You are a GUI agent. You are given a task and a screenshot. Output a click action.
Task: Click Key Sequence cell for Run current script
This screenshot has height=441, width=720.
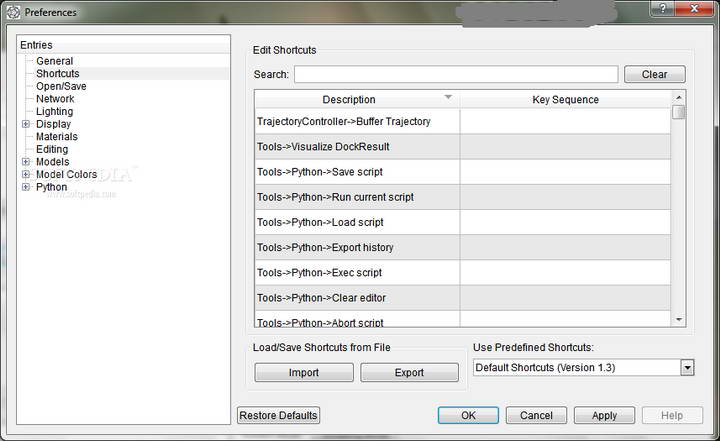[x=565, y=197]
